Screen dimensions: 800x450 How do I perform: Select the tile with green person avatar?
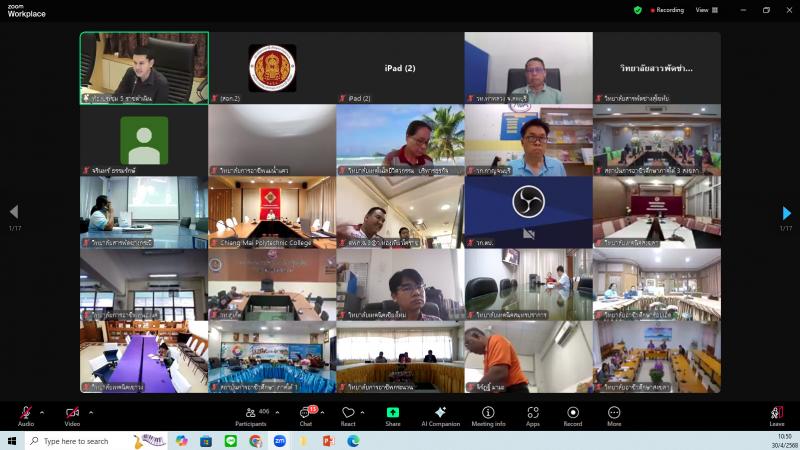click(144, 140)
